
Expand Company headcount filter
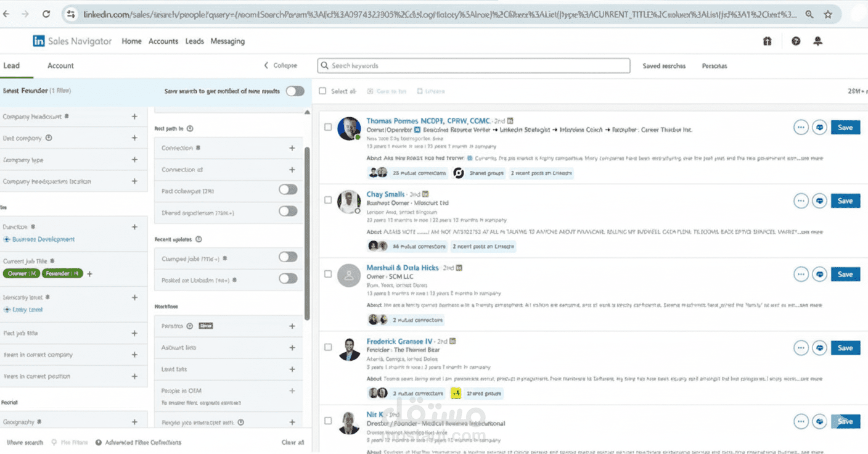[x=134, y=117]
